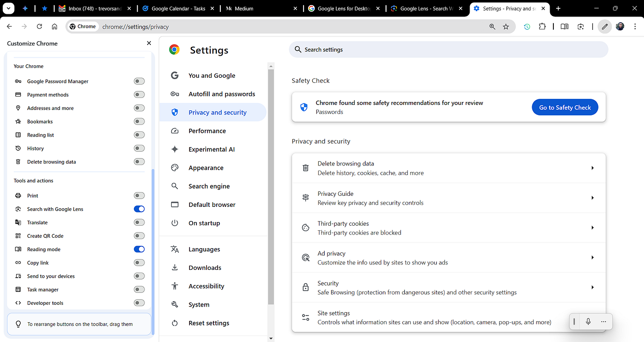
Task: Click the Chrome logo beside Settings
Action: 174,50
